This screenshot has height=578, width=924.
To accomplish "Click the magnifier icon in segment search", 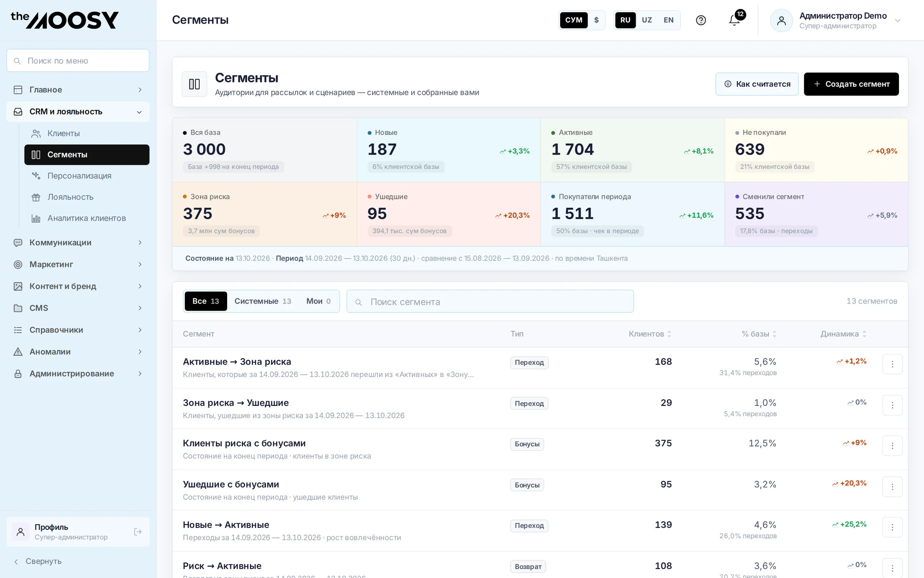I will [x=358, y=302].
